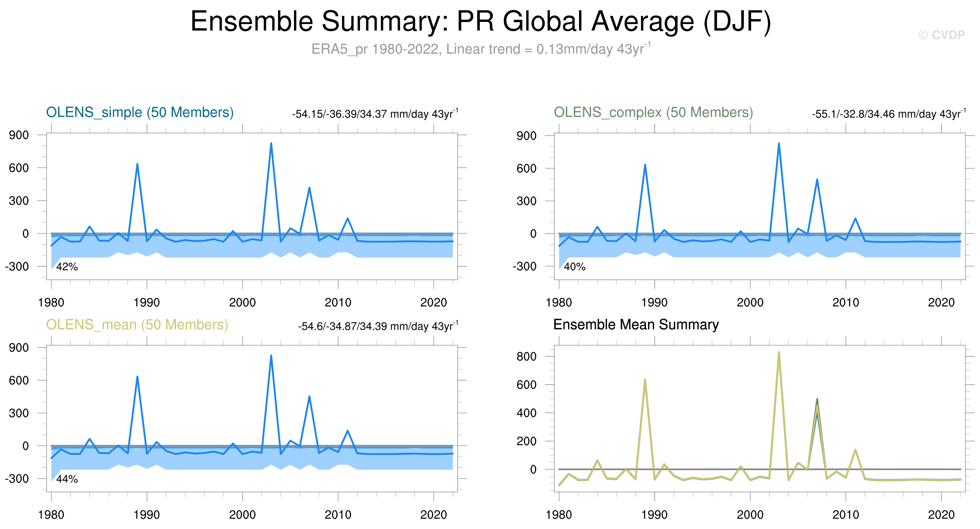Click the 44% label in OLENS_mean panel
980x529 pixels.
(x=67, y=479)
